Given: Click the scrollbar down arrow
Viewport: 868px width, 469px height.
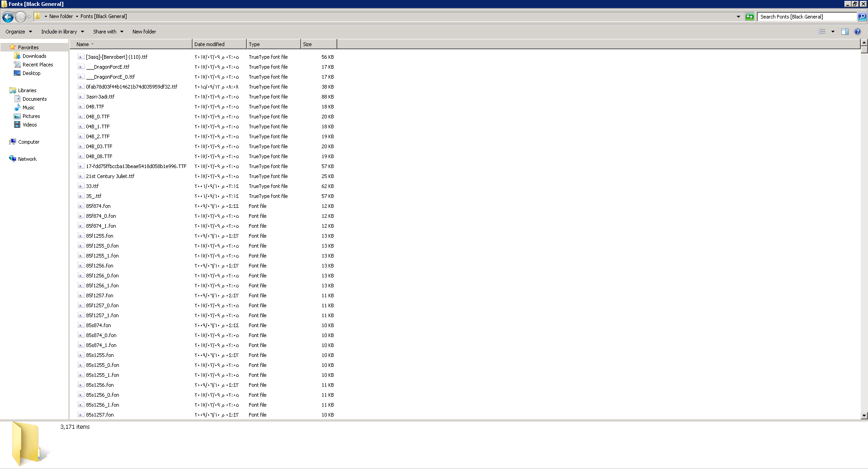Looking at the screenshot, I should (x=864, y=415).
